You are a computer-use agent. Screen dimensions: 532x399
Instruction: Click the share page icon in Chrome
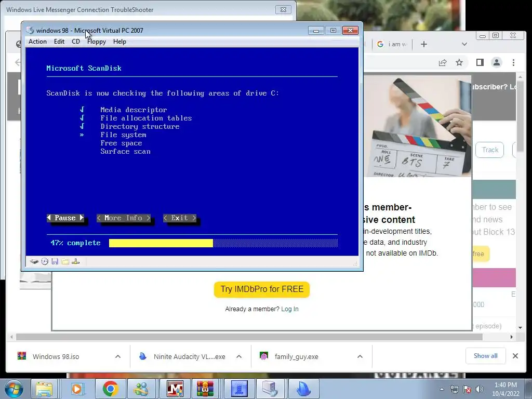tap(443, 62)
